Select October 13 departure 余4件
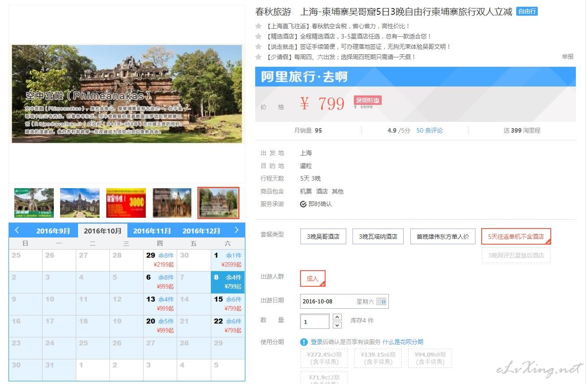 pos(160,304)
